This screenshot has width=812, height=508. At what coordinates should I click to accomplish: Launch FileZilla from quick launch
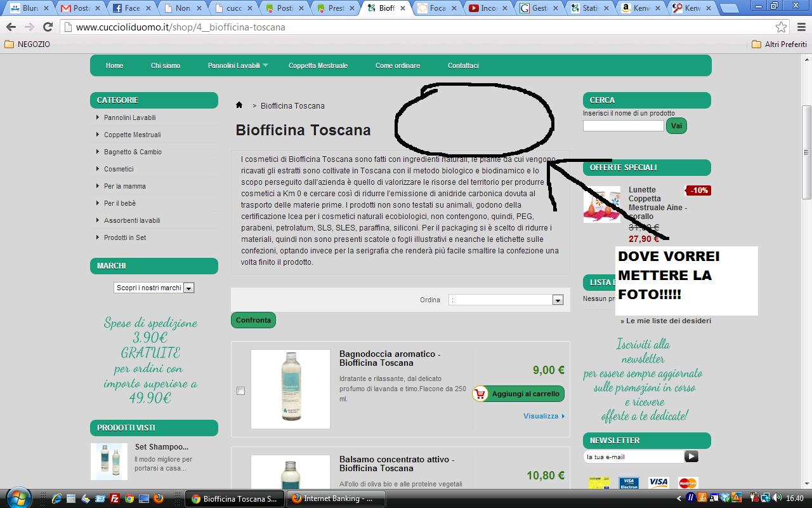click(115, 498)
